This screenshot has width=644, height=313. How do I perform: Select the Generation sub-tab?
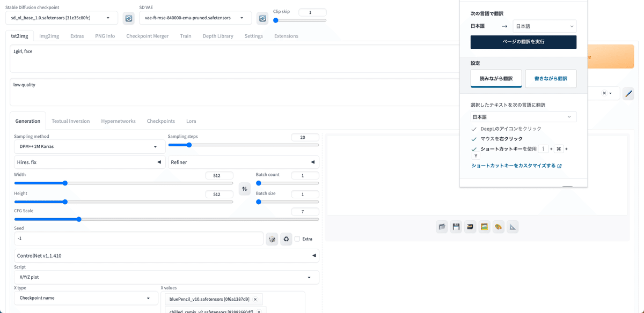(28, 121)
